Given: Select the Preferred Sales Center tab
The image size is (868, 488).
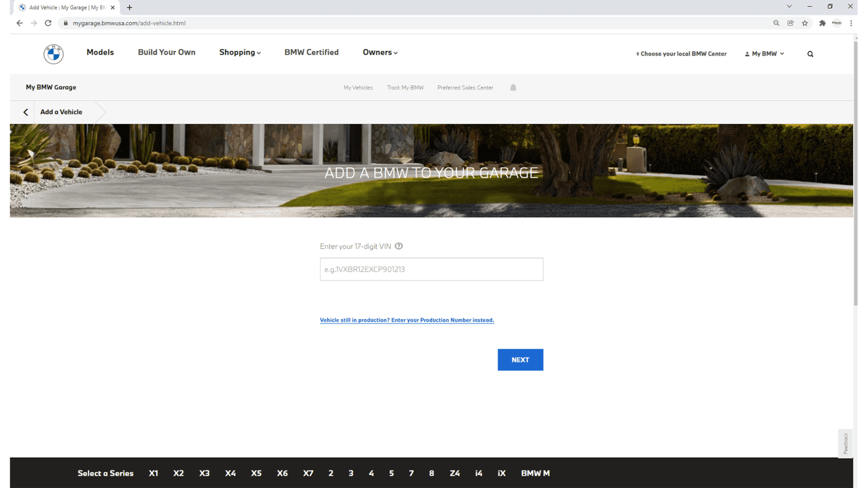Looking at the screenshot, I should click(x=465, y=87).
